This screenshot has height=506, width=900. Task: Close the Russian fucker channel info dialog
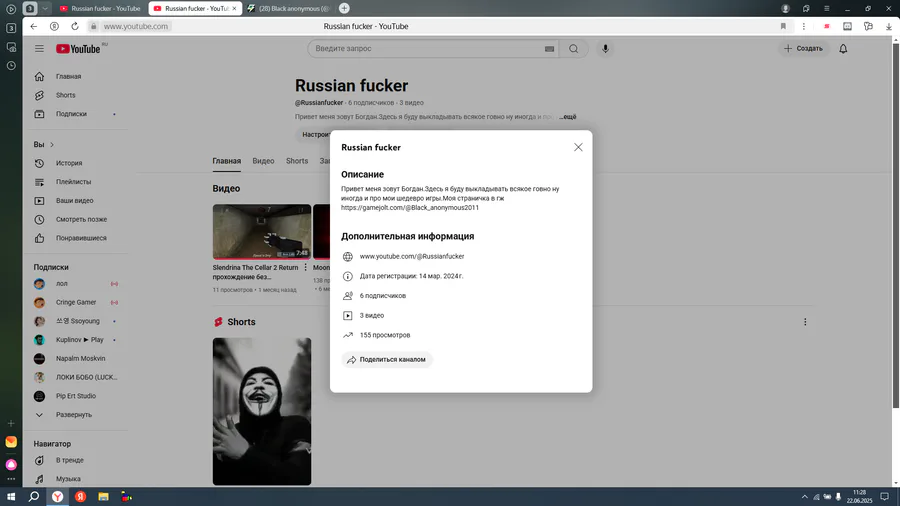578,147
